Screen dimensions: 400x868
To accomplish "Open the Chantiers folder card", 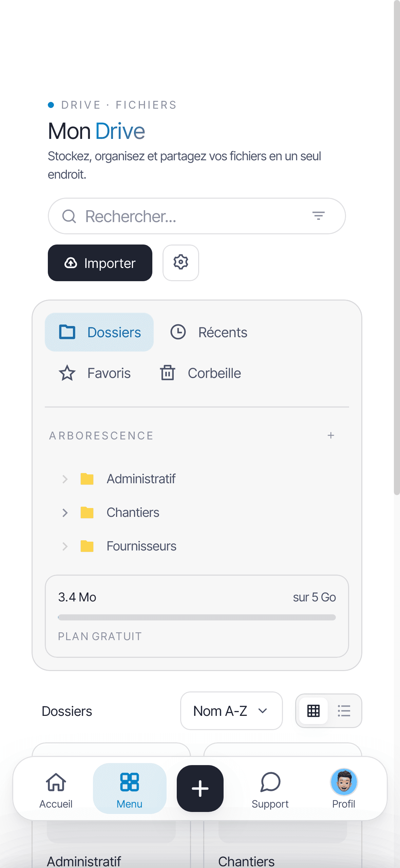I will pos(283,842).
